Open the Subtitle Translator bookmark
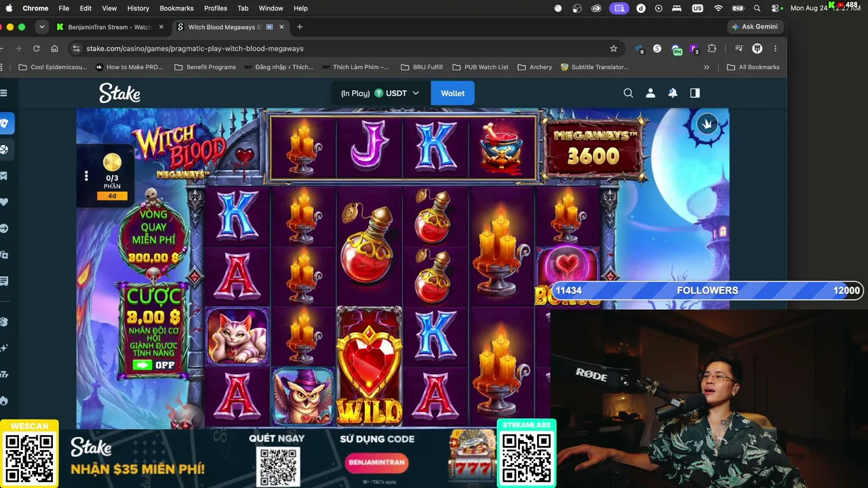Screen dimensions: 868x488 [594, 67]
